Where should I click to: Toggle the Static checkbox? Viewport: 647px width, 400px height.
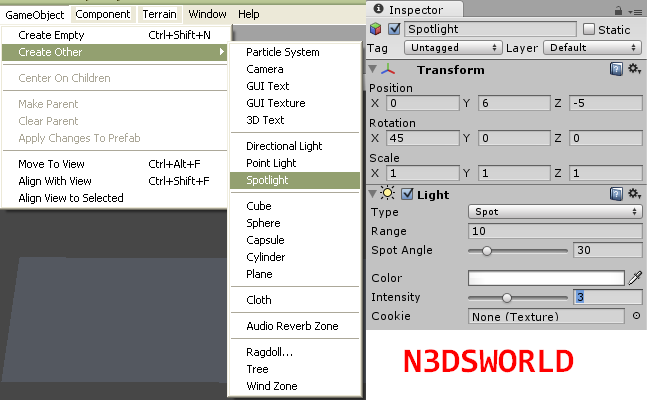[588, 29]
